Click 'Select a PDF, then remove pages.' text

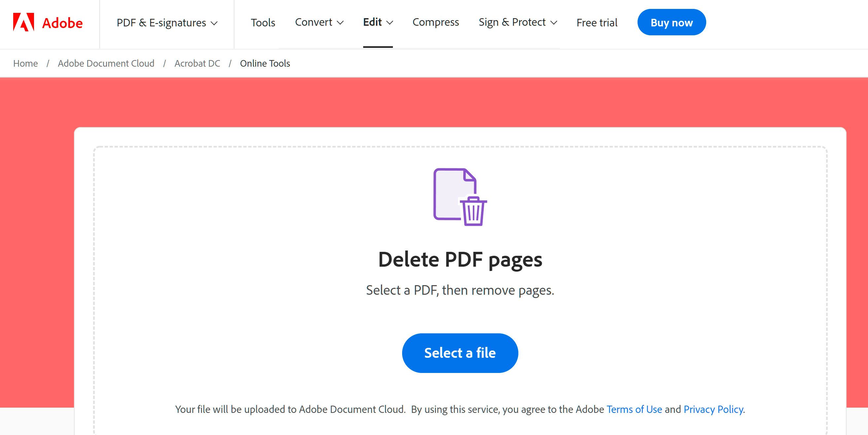pos(460,290)
